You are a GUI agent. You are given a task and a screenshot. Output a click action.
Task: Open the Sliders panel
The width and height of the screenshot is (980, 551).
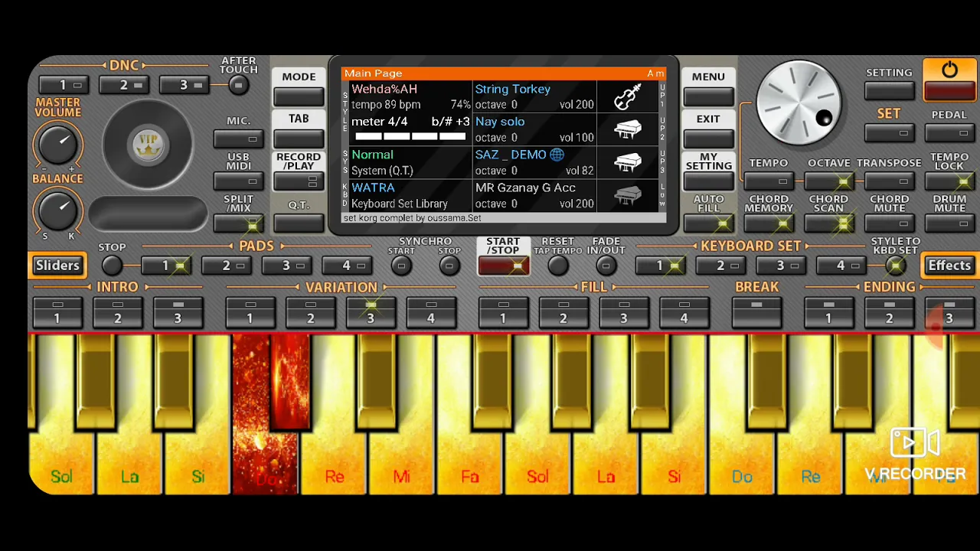57,266
